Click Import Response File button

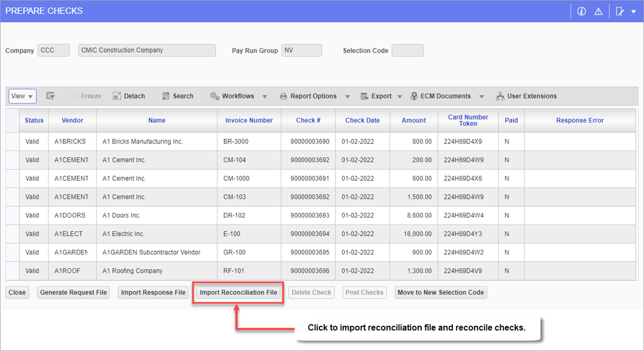click(x=153, y=292)
